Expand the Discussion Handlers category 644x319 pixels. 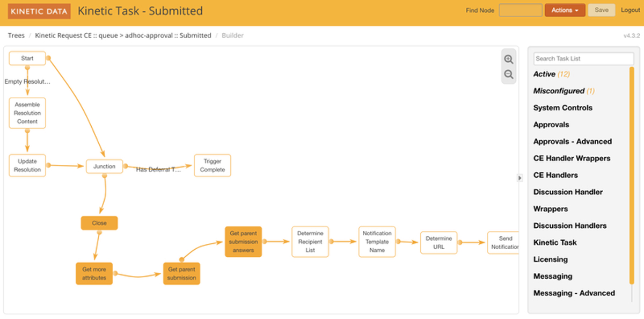click(570, 226)
